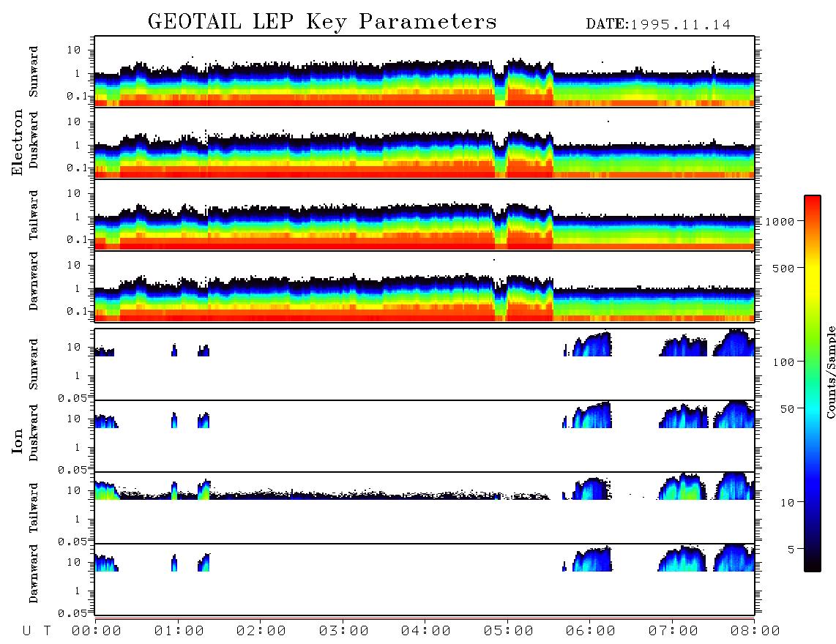Open the Ion Tailward spectrogram panel
This screenshot has height=644, width=836.
pos(425,508)
